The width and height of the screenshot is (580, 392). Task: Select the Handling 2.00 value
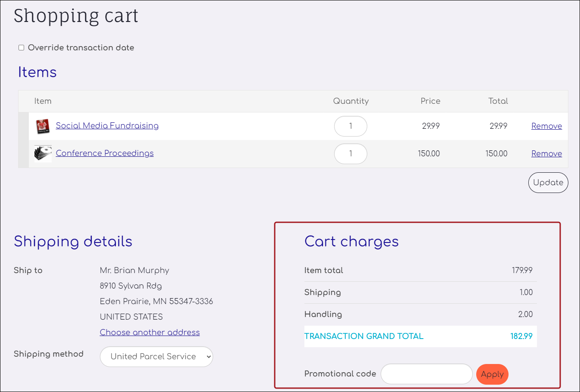point(525,314)
